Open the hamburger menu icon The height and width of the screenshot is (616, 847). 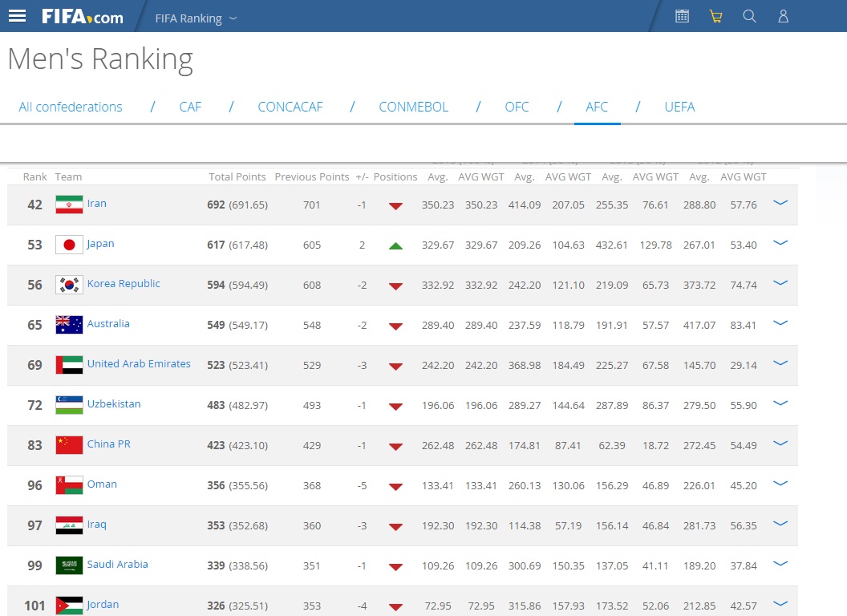pos(17,16)
